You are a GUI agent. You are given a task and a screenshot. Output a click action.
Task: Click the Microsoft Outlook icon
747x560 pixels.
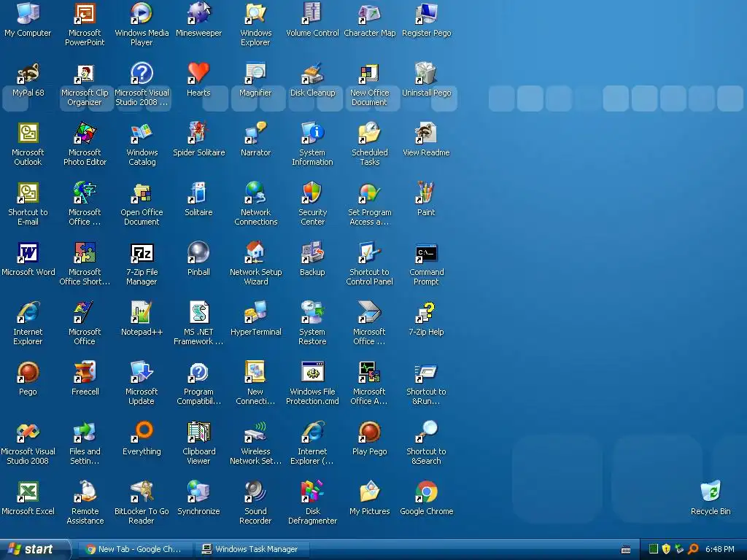tap(28, 133)
